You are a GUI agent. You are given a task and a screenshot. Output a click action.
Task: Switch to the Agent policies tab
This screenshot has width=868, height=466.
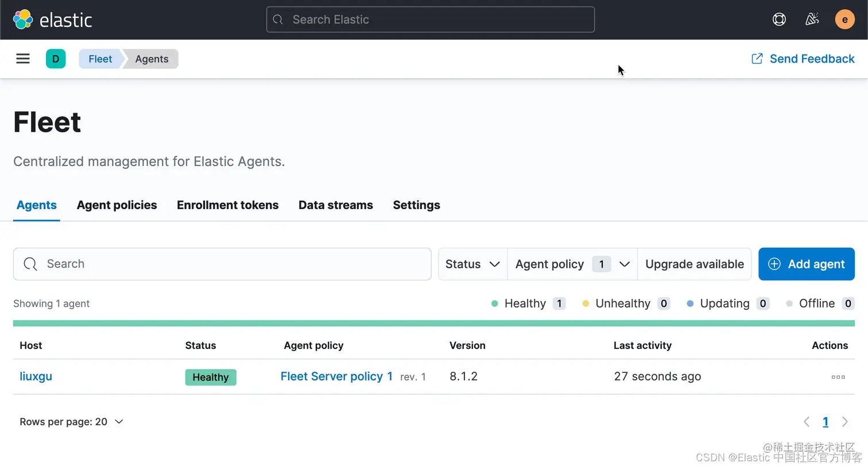coord(117,205)
